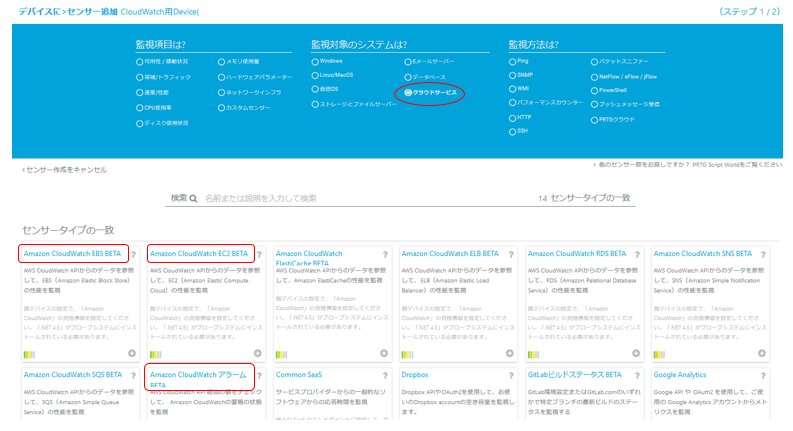This screenshot has height=431, width=793.
Task: Open the Amazon CloudWatch EC2 BETA sensor
Action: (199, 253)
